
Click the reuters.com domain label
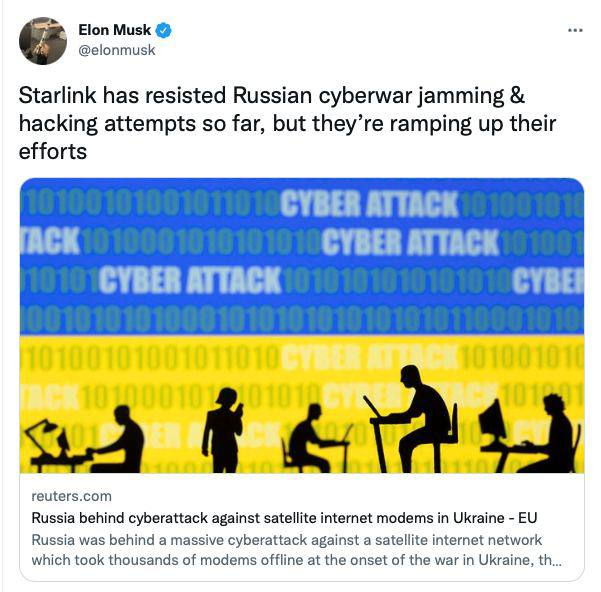72,496
